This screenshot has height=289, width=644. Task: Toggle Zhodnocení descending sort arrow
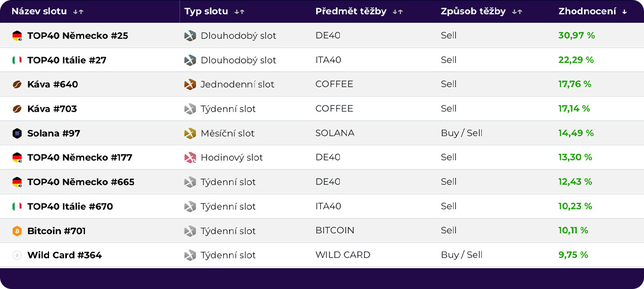[x=624, y=12]
